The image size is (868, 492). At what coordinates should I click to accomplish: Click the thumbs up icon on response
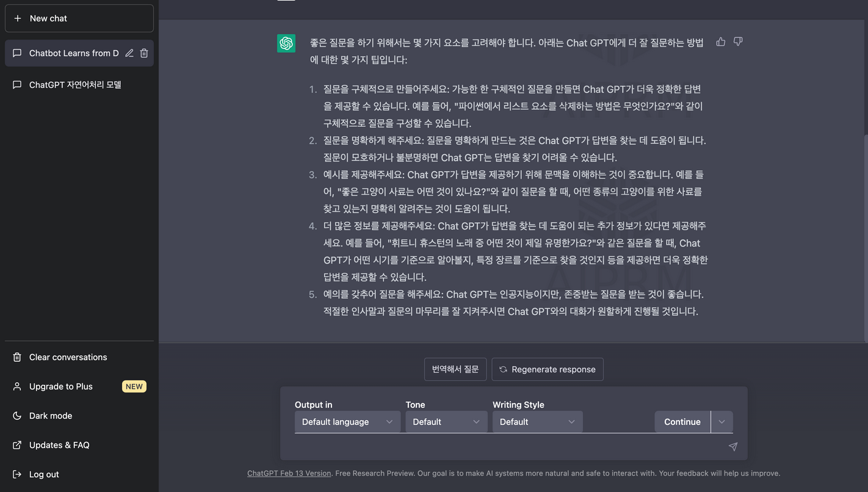(721, 42)
